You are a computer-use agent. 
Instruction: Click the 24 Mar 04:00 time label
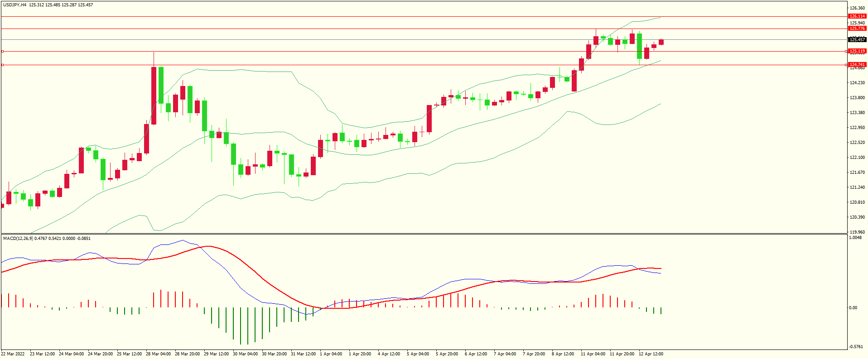click(71, 354)
